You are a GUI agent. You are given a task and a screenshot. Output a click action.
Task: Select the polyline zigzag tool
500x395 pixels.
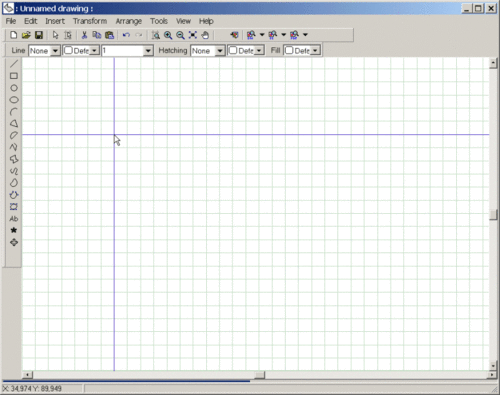[14, 147]
